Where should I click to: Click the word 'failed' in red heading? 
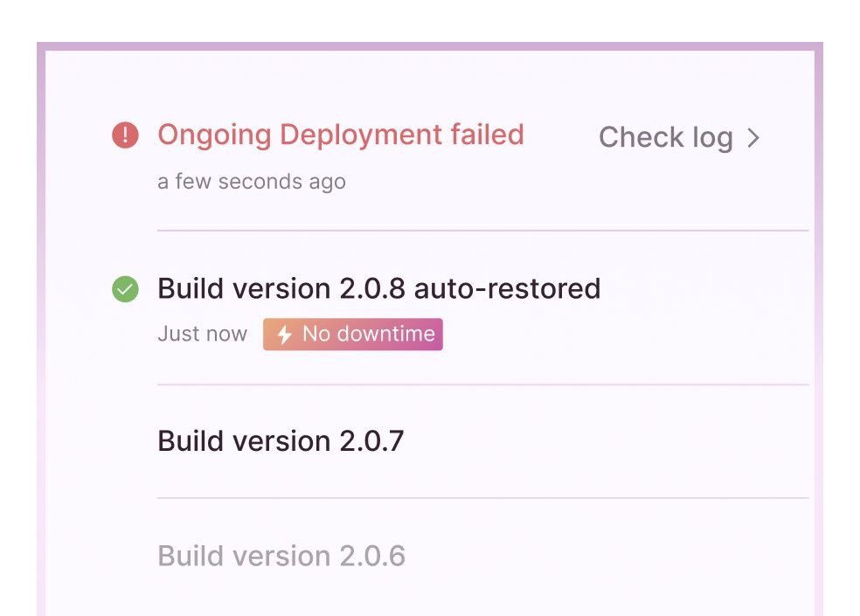click(x=487, y=135)
